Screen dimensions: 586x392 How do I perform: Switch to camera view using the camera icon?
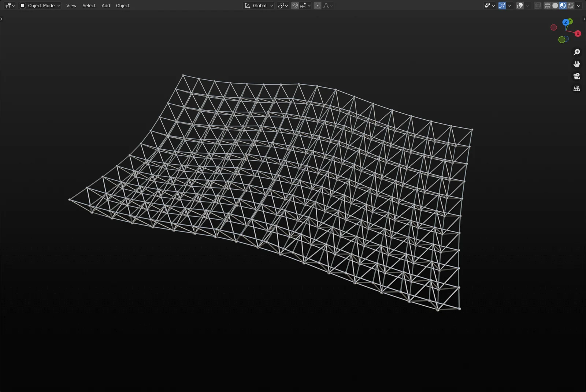coord(576,76)
